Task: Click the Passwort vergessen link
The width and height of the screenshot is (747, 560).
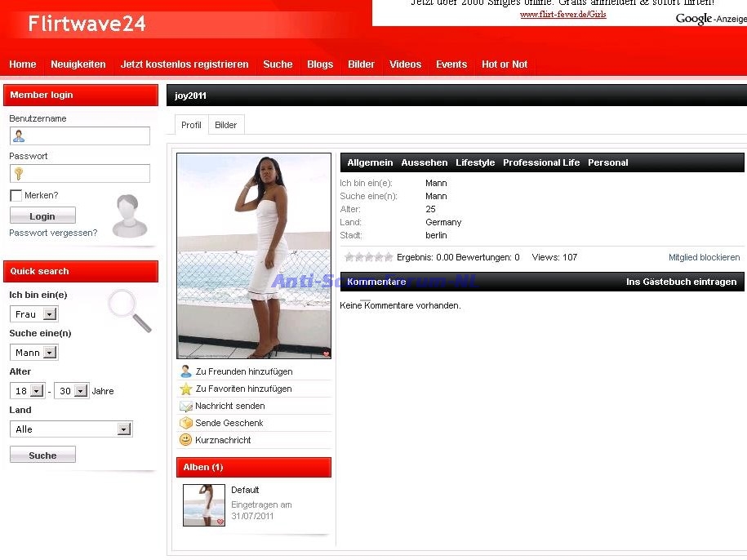Action: [x=53, y=233]
